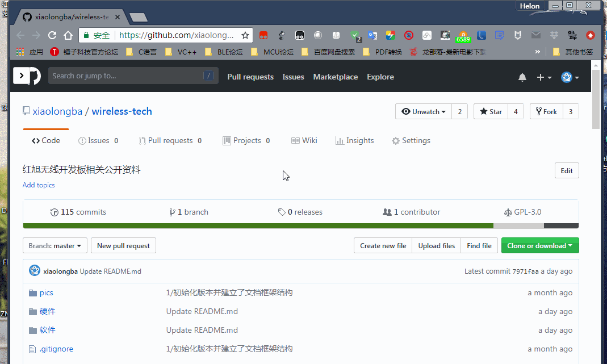
Task: Fork this repository
Action: (546, 111)
